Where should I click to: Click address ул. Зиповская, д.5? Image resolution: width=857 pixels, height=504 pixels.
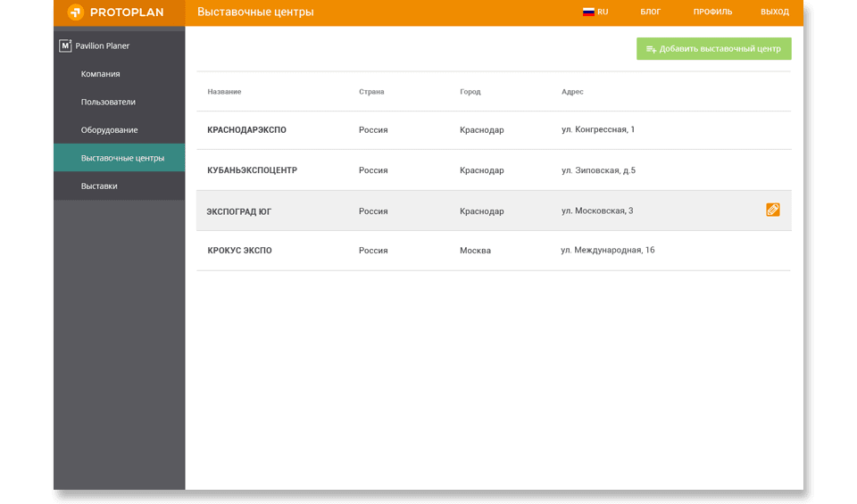pos(598,170)
